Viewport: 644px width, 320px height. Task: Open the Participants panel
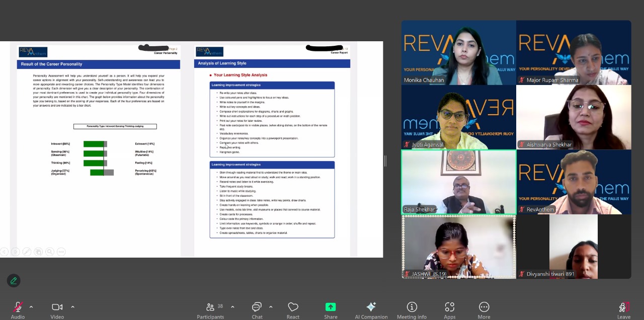pos(210,307)
